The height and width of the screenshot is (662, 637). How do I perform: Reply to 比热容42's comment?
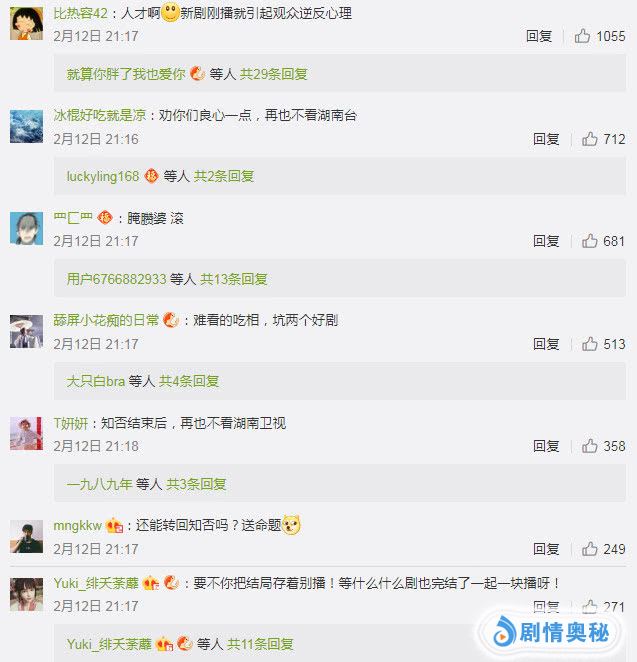539,36
